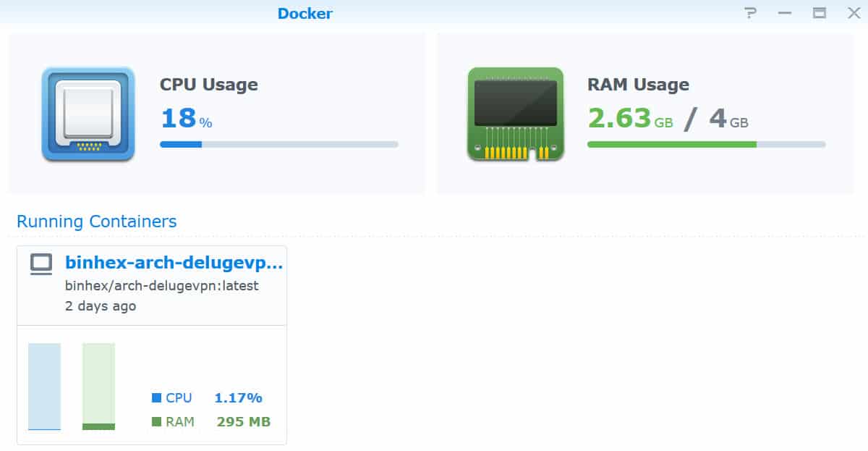Open binhex-arch-delugevpn container details
The width and height of the screenshot is (868, 451).
click(174, 263)
